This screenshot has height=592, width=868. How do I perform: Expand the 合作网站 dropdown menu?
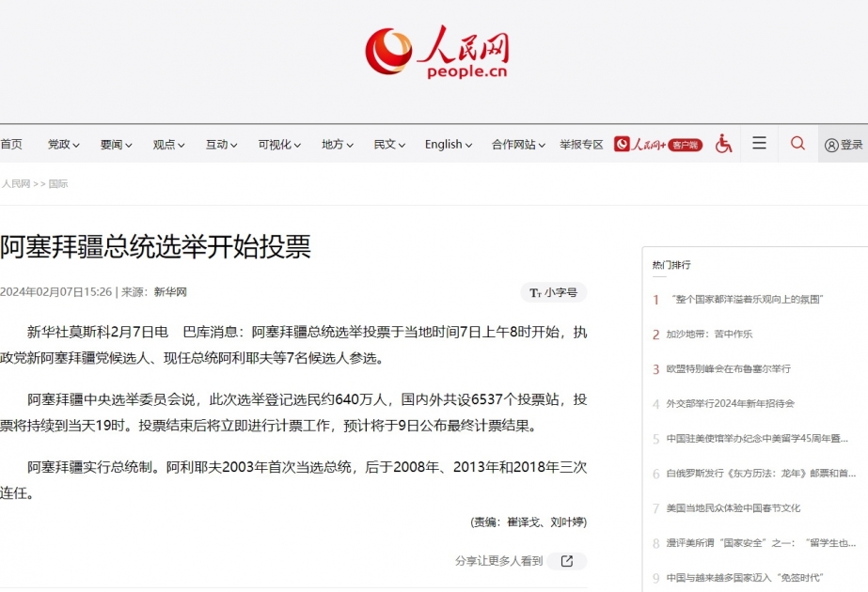pos(519,145)
